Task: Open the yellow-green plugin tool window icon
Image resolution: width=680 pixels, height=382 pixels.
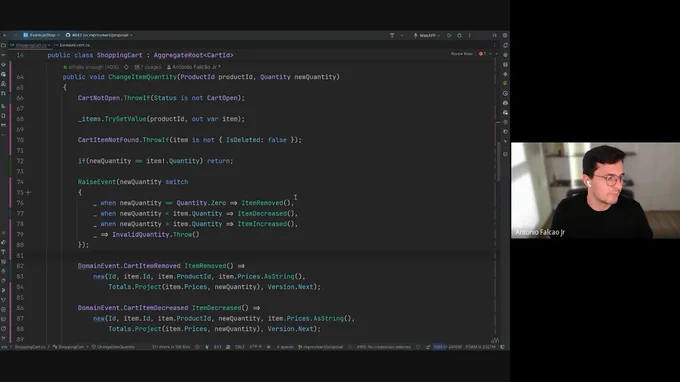Action: (x=505, y=84)
